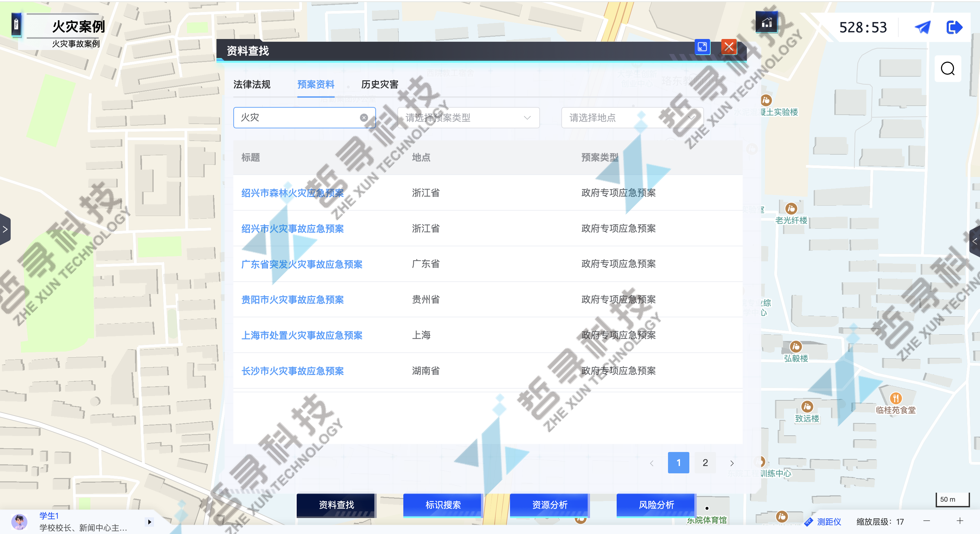980x534 pixels.
Task: Click the 致远楼 map marker
Action: pos(807,407)
